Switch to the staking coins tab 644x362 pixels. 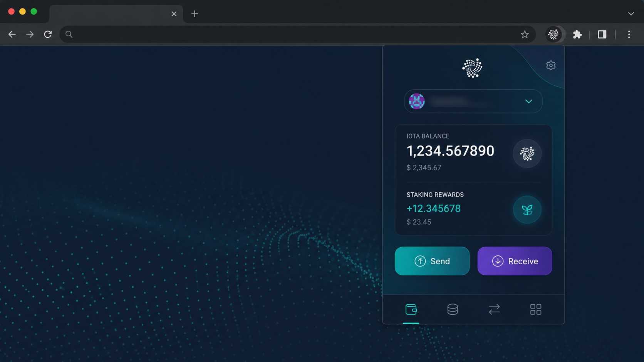coord(453,309)
